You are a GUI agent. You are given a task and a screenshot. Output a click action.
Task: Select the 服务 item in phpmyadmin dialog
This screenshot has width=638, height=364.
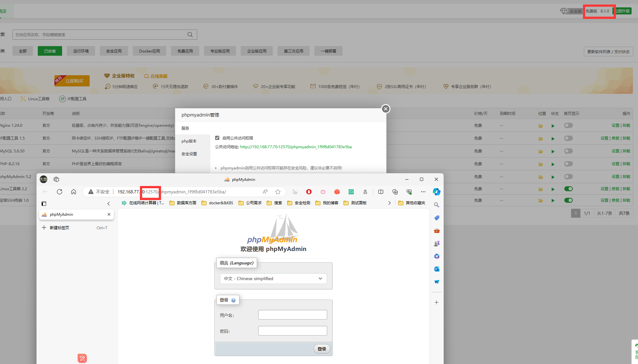185,128
